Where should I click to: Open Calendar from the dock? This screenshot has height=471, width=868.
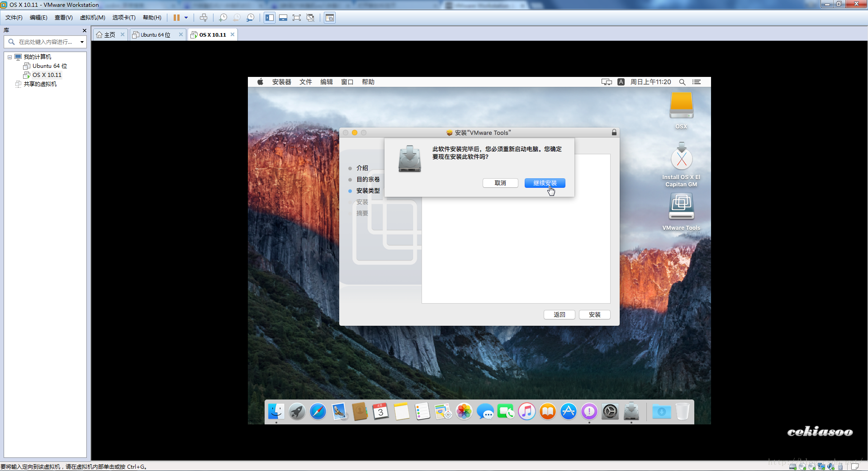(x=380, y=411)
